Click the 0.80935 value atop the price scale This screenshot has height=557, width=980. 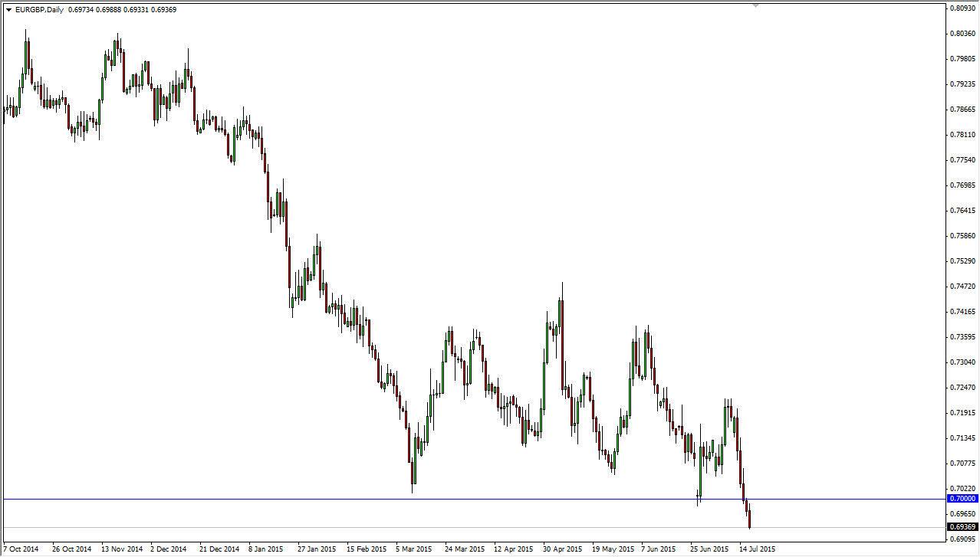962,6
